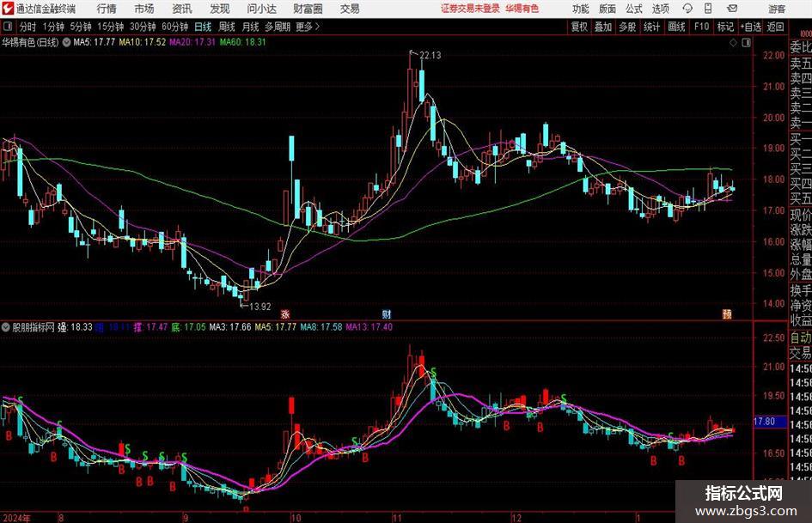This screenshot has width=812, height=523.
Task: Click the 游客 guest account label
Action: (x=776, y=9)
